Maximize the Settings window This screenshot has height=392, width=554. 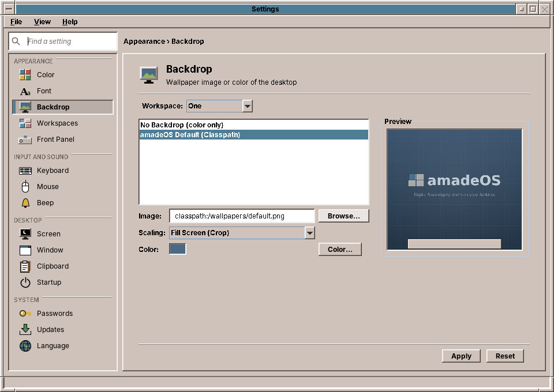click(x=533, y=9)
